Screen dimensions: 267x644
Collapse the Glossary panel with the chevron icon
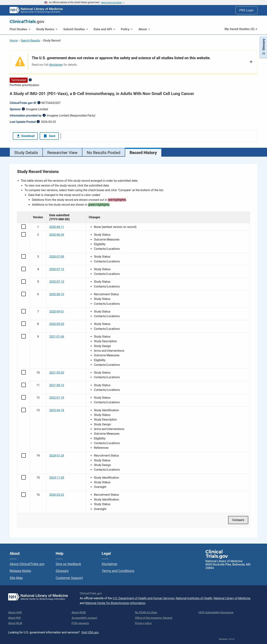point(263,53)
